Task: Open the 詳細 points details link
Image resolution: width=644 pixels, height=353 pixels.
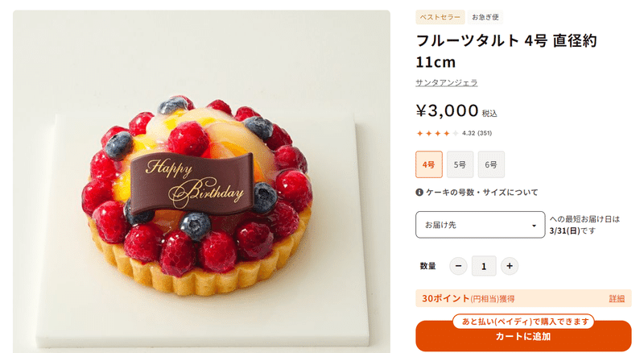Action: coord(617,299)
